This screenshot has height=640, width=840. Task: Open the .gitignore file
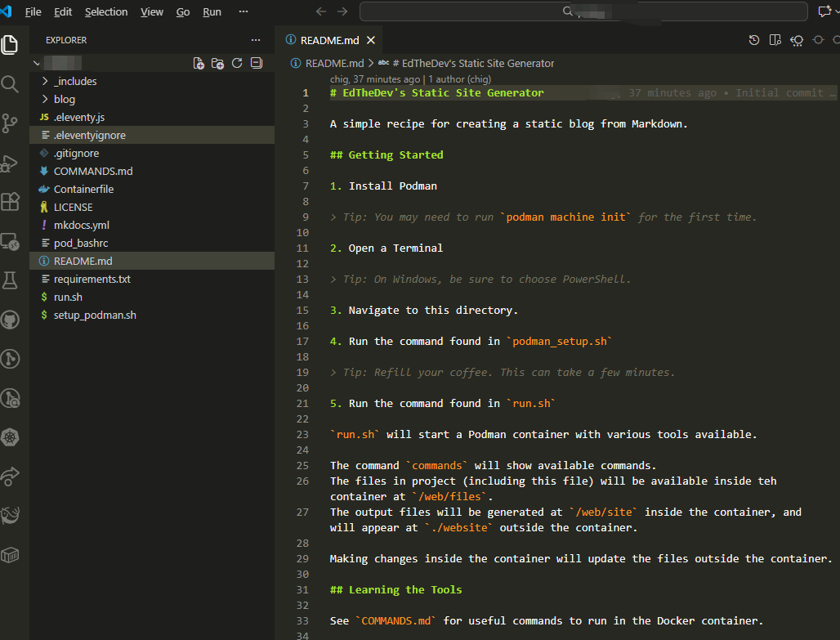[76, 154]
